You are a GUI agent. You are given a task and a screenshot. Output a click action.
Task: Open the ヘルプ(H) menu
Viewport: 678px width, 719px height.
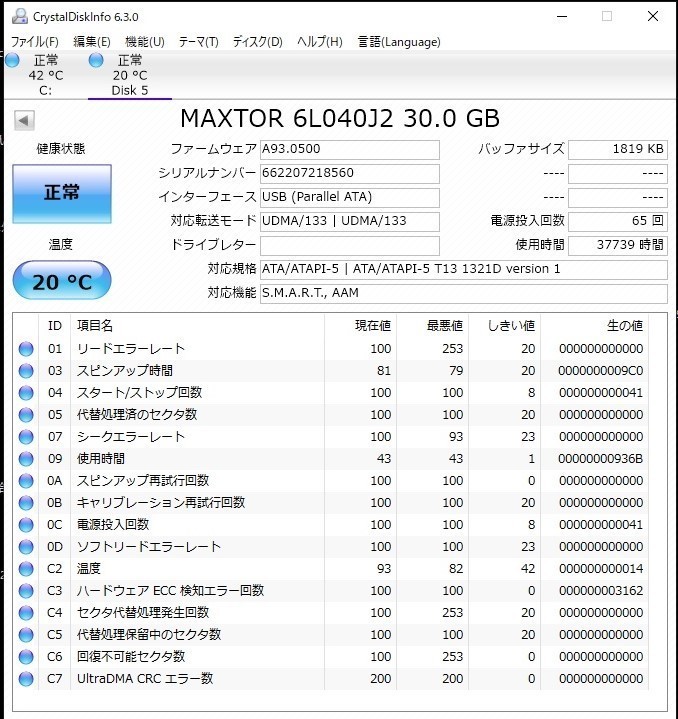pyautogui.click(x=320, y=42)
